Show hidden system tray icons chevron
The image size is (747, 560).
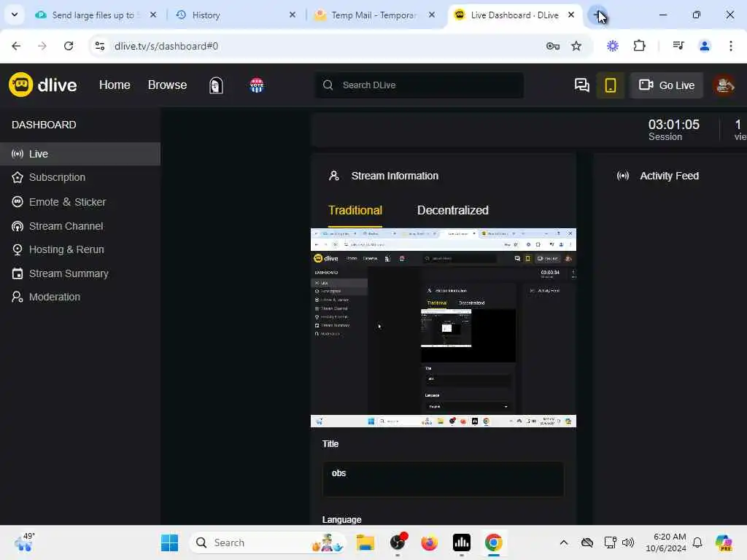[x=564, y=542]
